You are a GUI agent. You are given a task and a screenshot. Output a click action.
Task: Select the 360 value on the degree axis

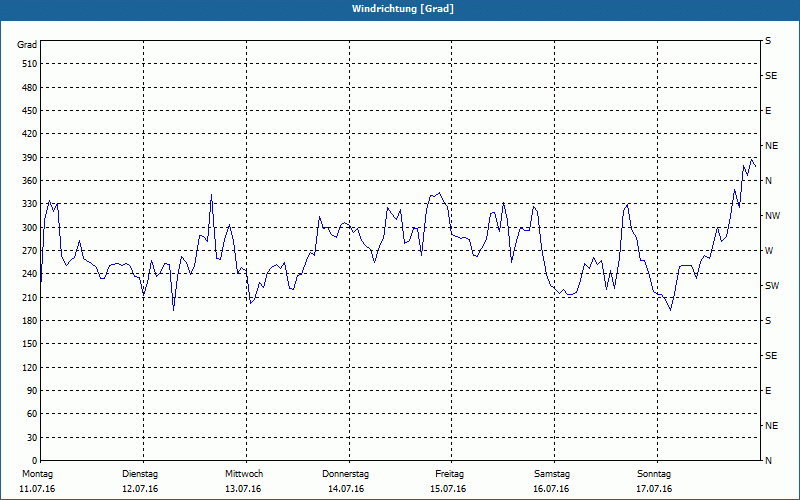click(30, 181)
